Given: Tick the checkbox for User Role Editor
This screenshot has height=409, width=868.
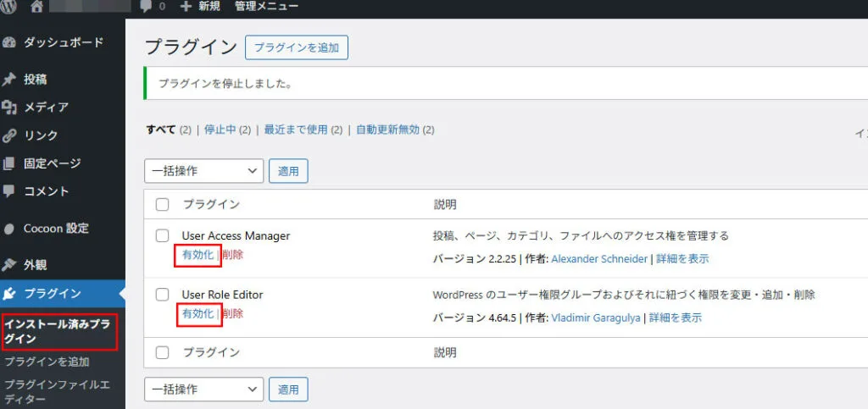Looking at the screenshot, I should [x=163, y=295].
